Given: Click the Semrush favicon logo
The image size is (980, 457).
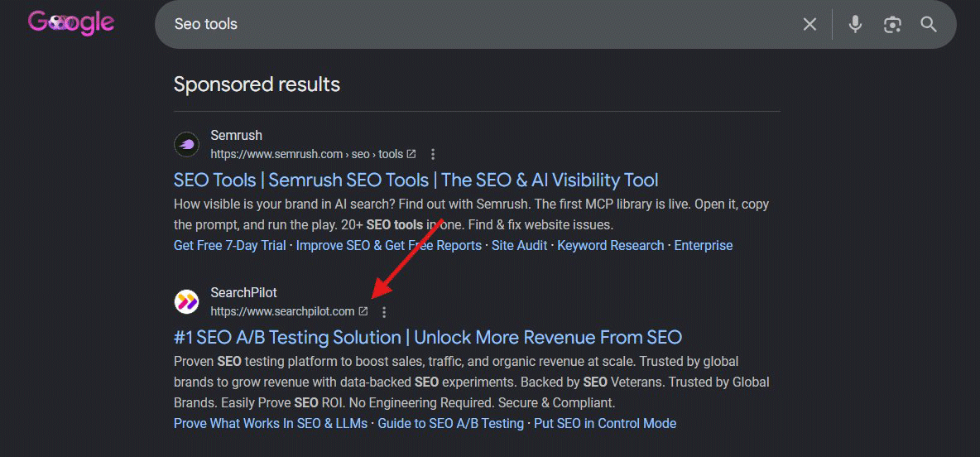Looking at the screenshot, I should 186,144.
